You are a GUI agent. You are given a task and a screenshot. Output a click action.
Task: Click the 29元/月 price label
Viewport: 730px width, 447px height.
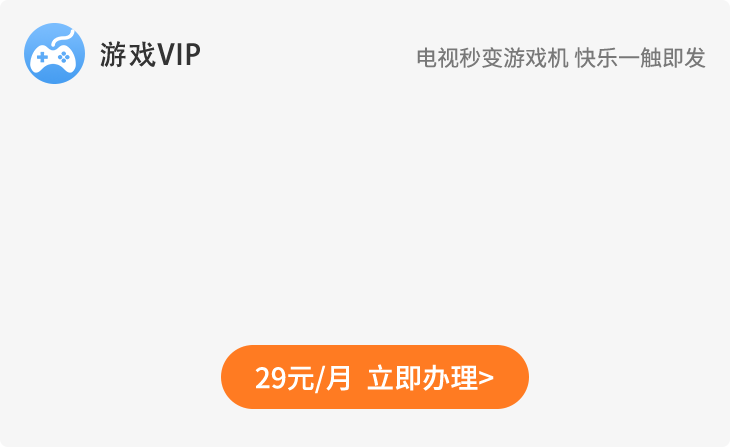pyautogui.click(x=303, y=378)
